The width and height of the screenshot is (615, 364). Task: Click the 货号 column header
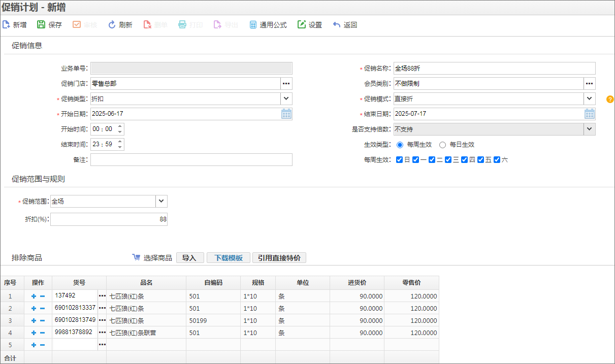click(79, 283)
